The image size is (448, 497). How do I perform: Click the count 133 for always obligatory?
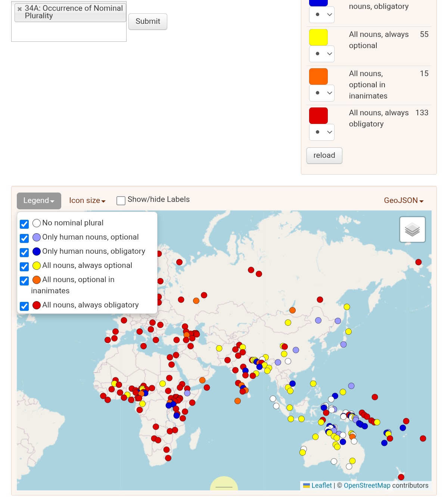pos(422,113)
